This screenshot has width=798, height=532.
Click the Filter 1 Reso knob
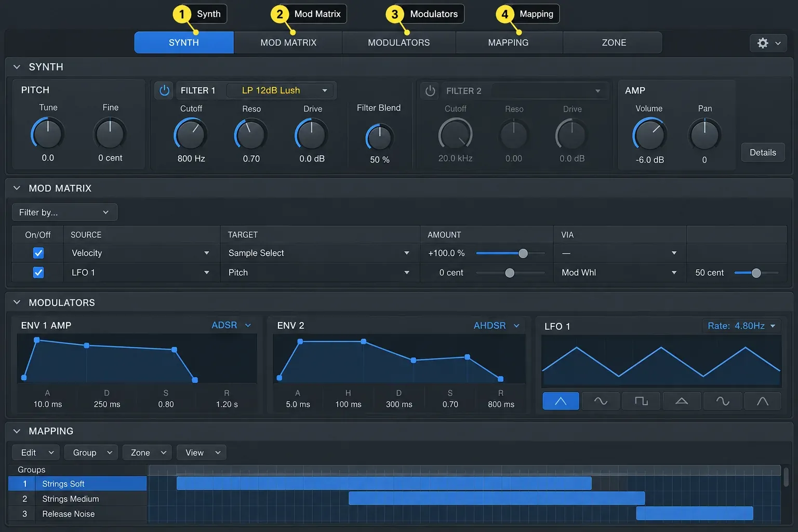251,135
